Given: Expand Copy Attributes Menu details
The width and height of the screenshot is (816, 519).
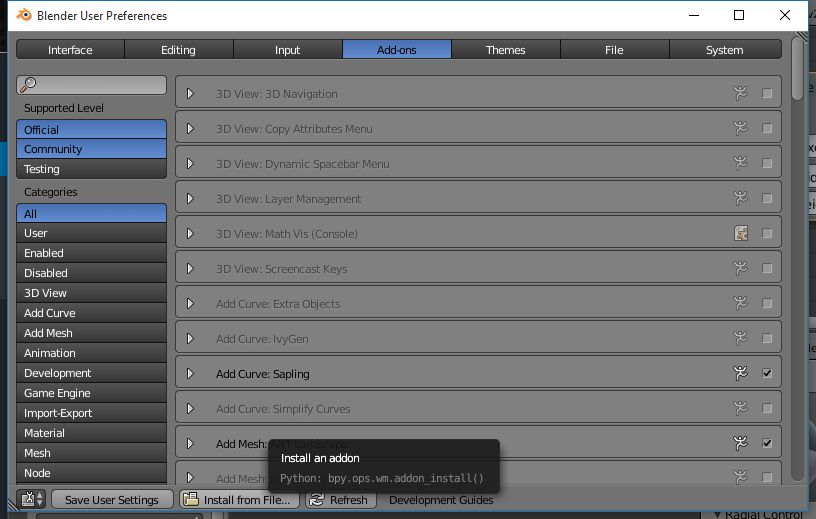Looking at the screenshot, I should tap(190, 128).
